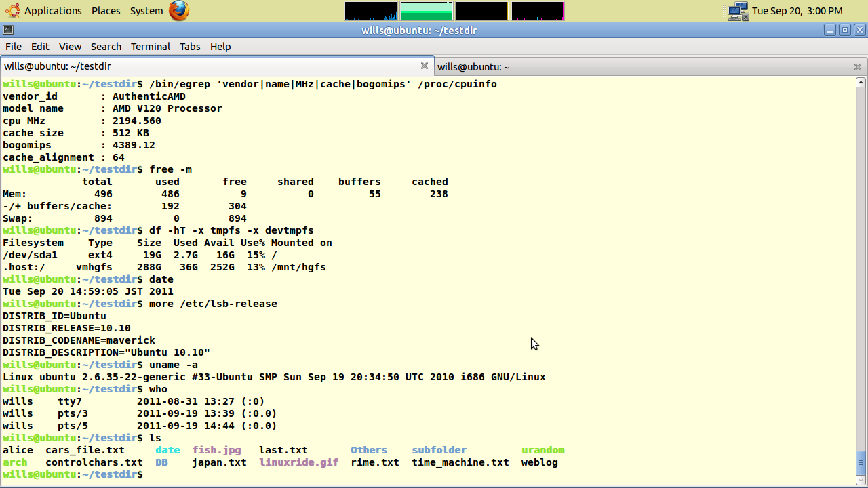Open the Tabs menu

point(190,47)
